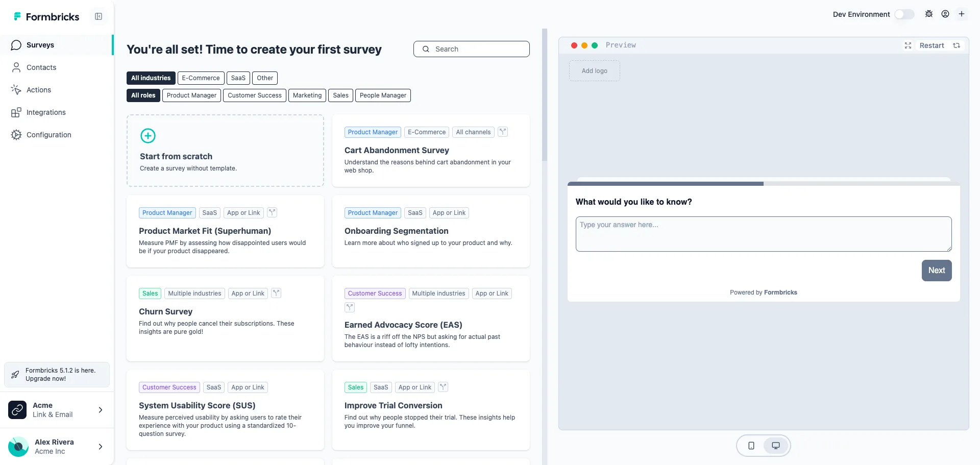Open Contacts in the sidebar
This screenshot has height=465, width=980.
click(x=56, y=67)
